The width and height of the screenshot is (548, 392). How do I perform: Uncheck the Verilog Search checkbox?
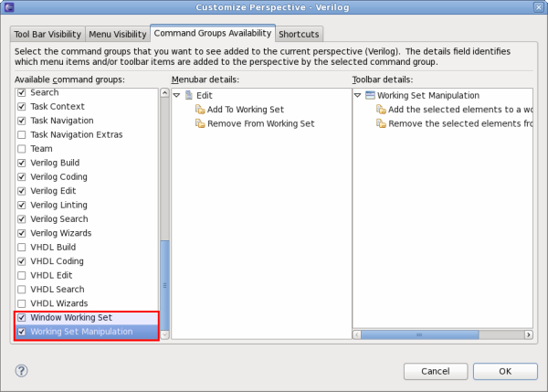click(22, 219)
